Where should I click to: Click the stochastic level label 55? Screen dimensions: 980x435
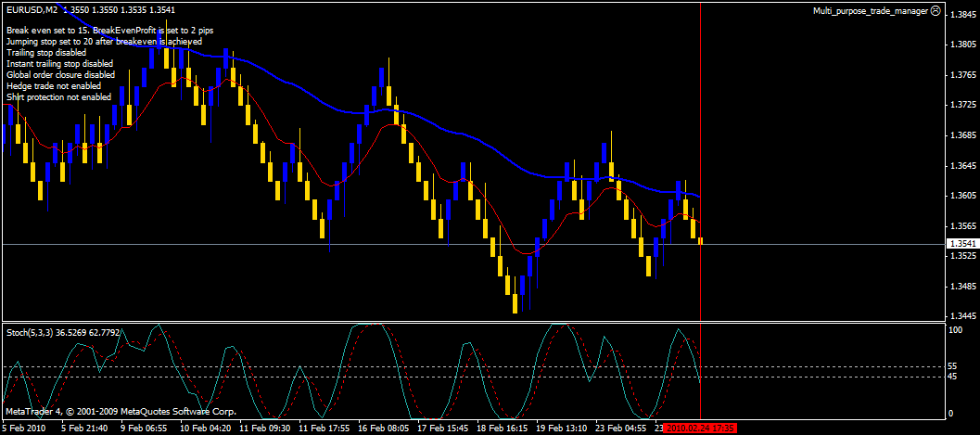point(953,365)
